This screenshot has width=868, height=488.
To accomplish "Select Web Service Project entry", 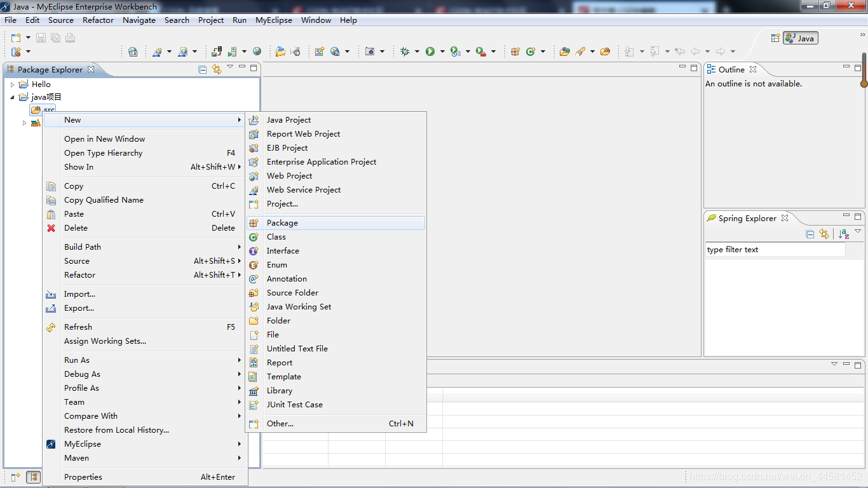I will [336, 190].
